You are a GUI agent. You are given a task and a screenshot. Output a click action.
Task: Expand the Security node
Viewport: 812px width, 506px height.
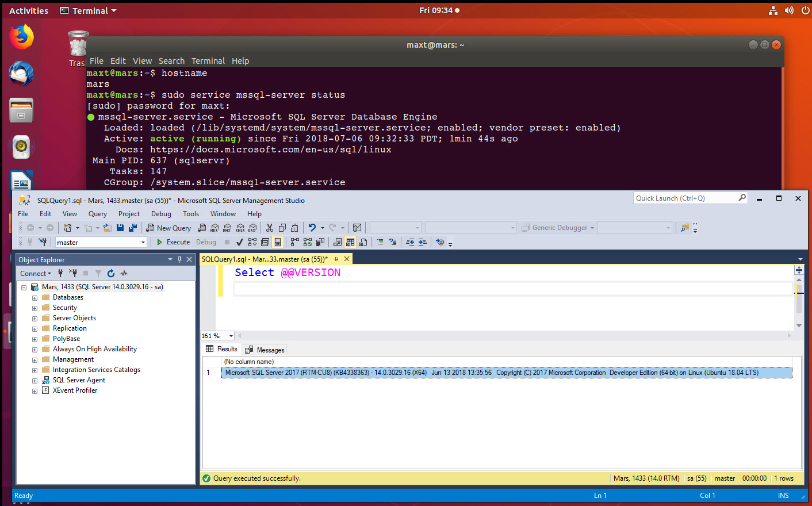coord(35,308)
